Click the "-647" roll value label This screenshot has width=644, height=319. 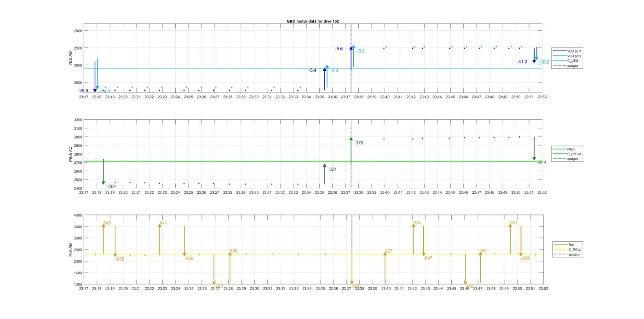[428, 258]
